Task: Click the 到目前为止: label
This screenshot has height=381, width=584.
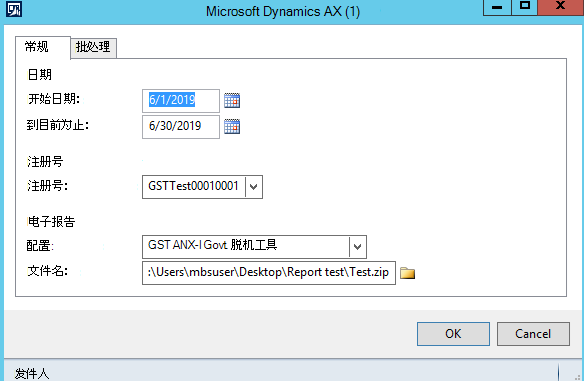Action: pos(58,125)
